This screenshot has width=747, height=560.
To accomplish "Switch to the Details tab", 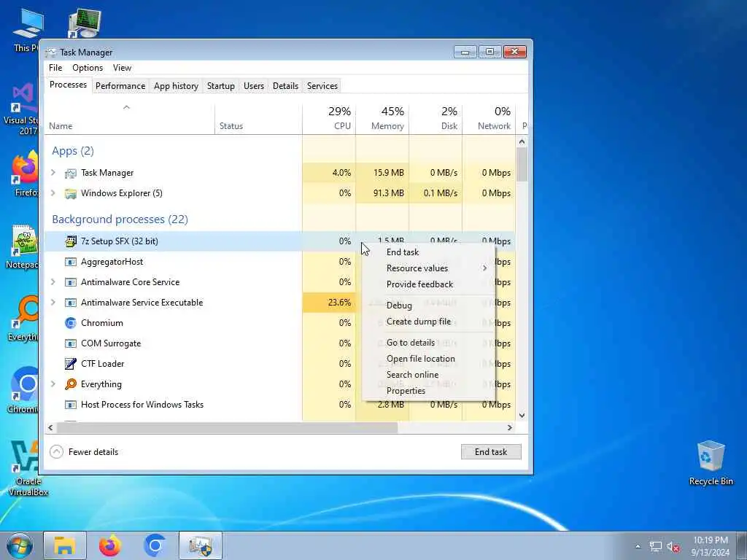I will pos(285,86).
